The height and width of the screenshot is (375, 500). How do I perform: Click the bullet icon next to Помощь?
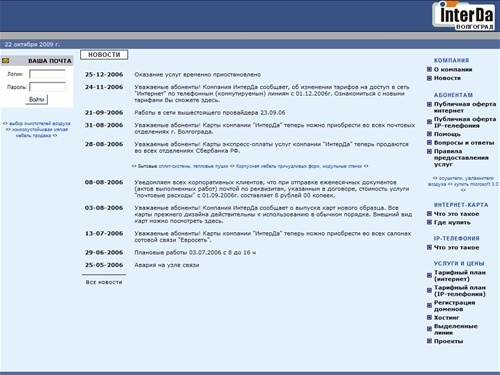click(x=429, y=134)
